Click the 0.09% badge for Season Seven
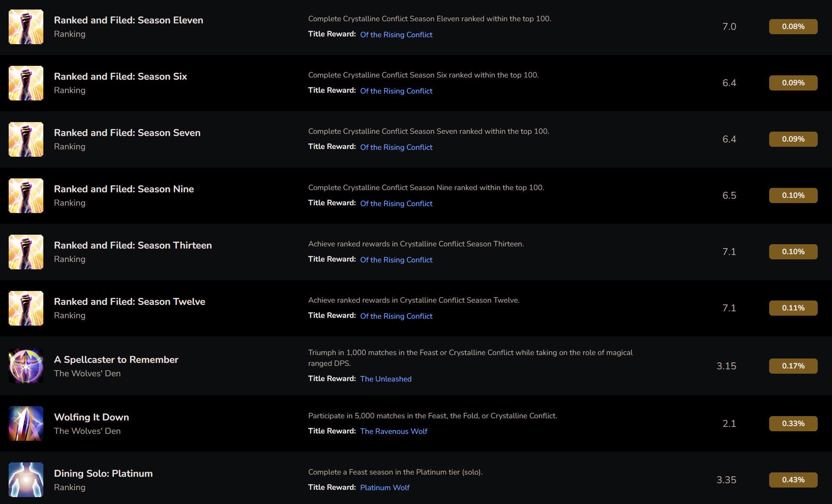832x504 pixels. [x=793, y=139]
